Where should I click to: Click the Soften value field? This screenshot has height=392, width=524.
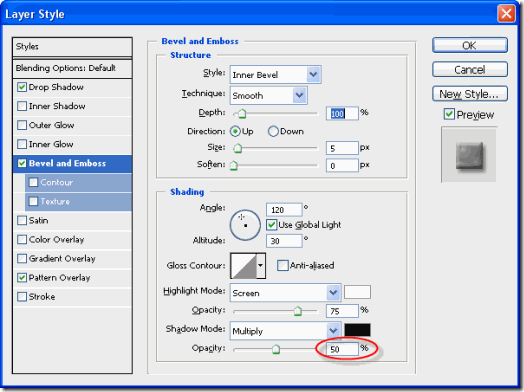coord(342,165)
